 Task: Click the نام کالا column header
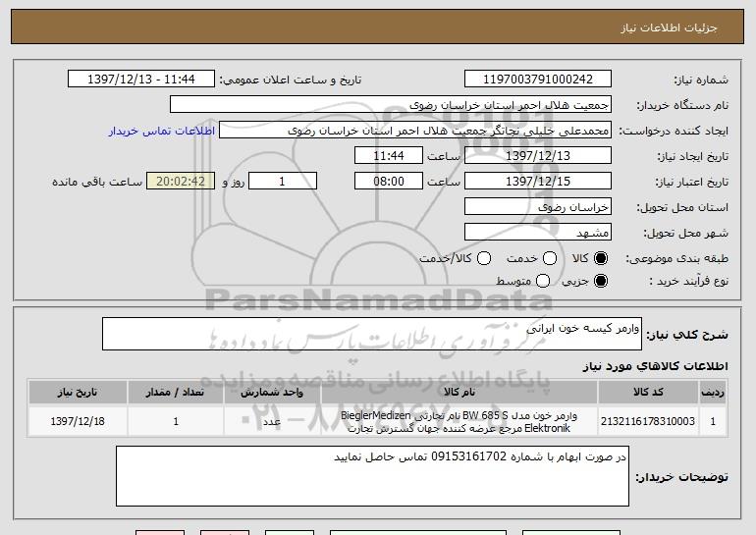point(459,393)
